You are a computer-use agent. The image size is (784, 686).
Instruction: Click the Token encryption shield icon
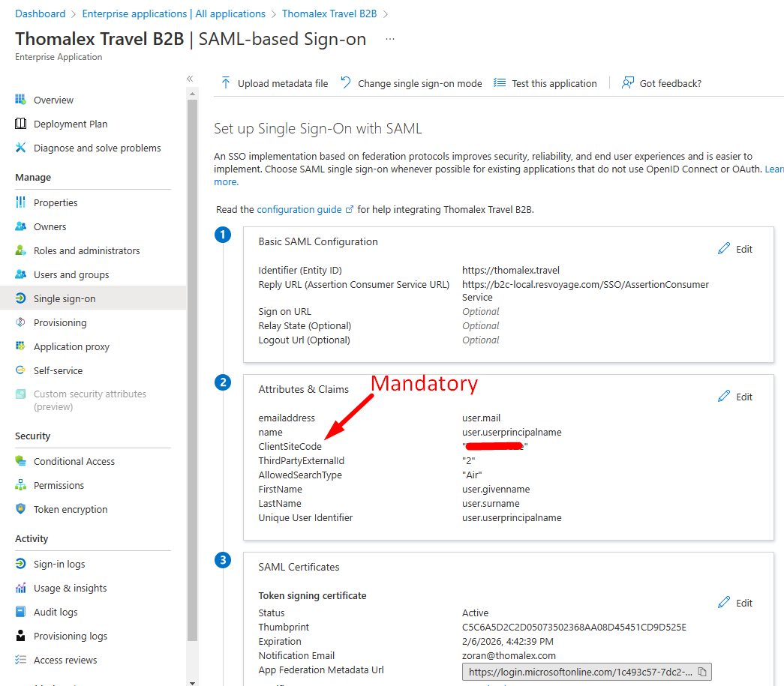(x=20, y=508)
